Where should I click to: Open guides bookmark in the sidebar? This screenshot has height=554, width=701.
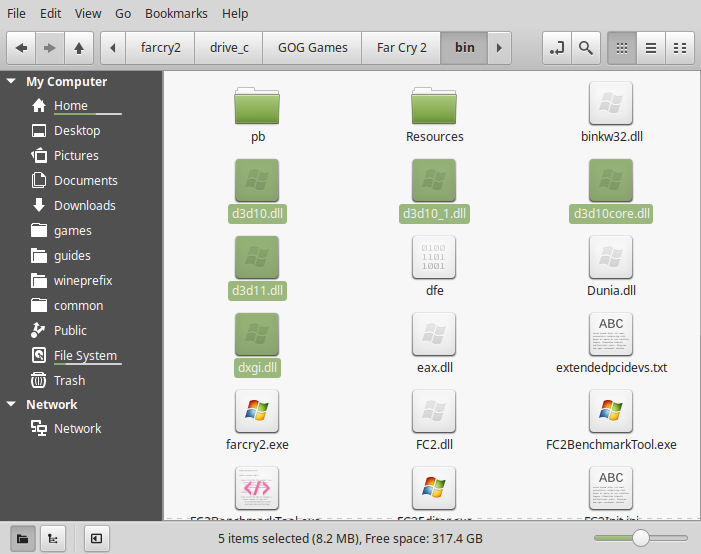click(x=72, y=256)
